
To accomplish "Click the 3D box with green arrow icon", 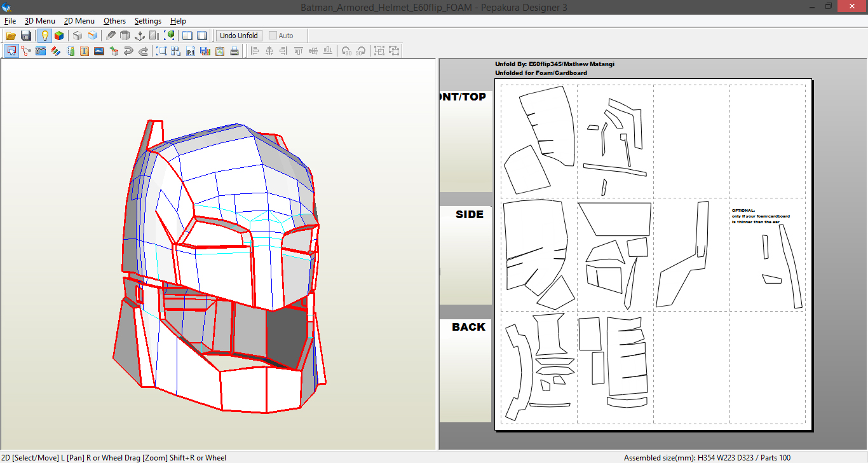I will tap(114, 51).
